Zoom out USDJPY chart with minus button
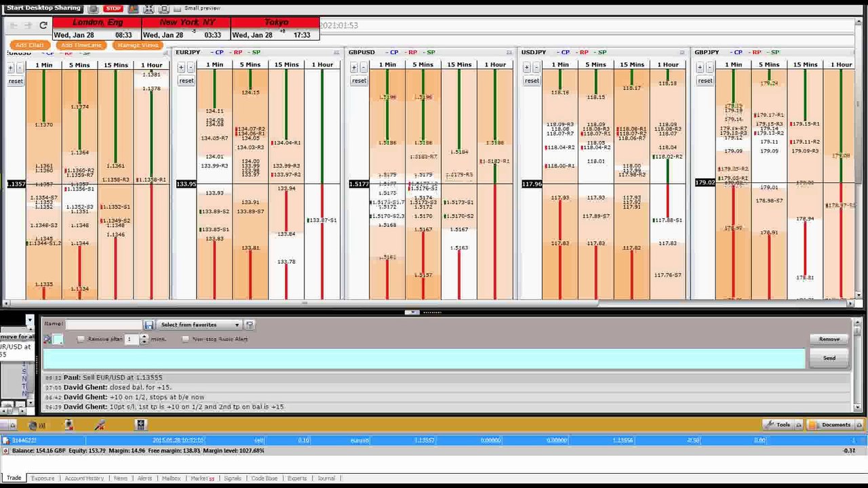This screenshot has width=868, height=488. click(536, 67)
